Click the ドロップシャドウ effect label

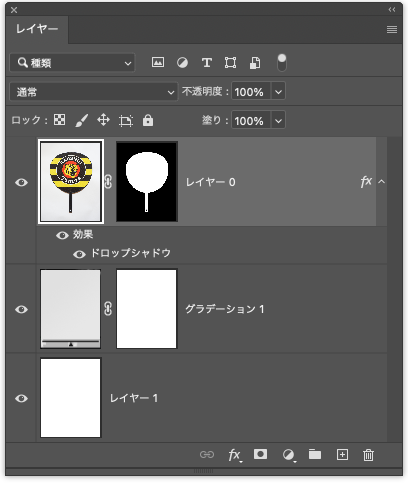[x=131, y=253]
